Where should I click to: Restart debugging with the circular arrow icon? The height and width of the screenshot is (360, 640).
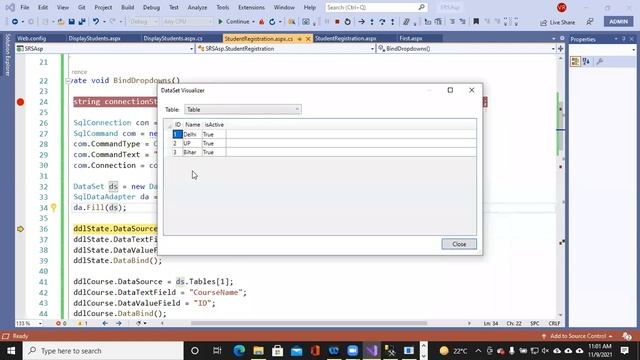tap(347, 22)
